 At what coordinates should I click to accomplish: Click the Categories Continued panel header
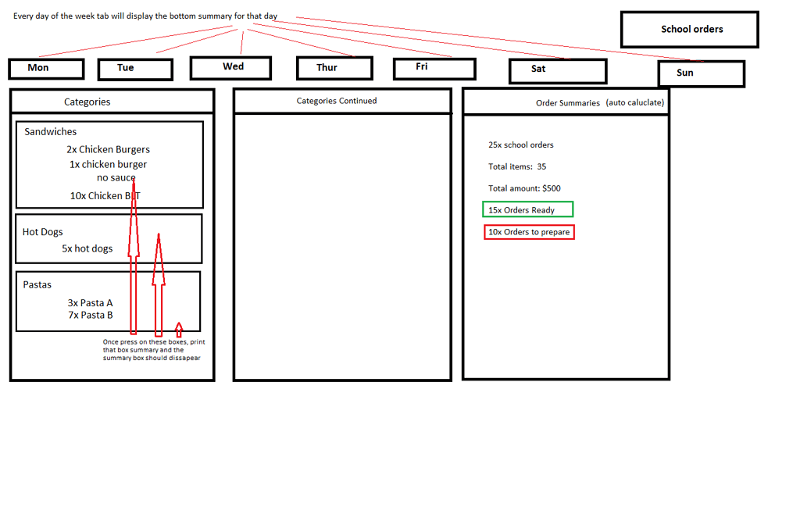pyautogui.click(x=341, y=101)
